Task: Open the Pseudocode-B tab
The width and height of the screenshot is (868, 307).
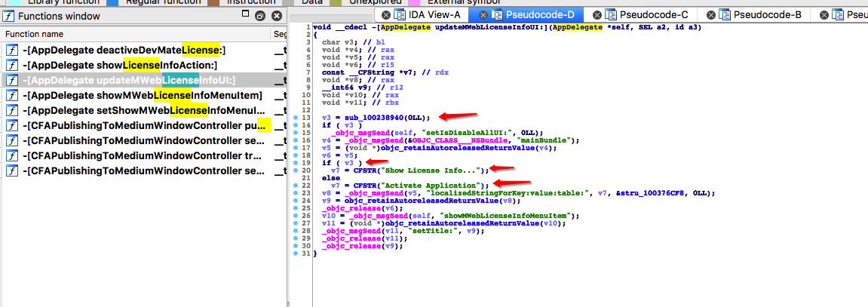Action: [x=768, y=14]
